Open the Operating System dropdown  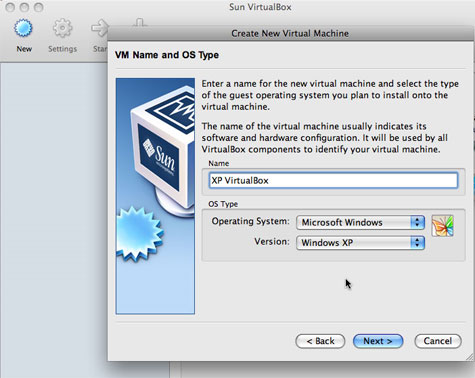pos(360,222)
